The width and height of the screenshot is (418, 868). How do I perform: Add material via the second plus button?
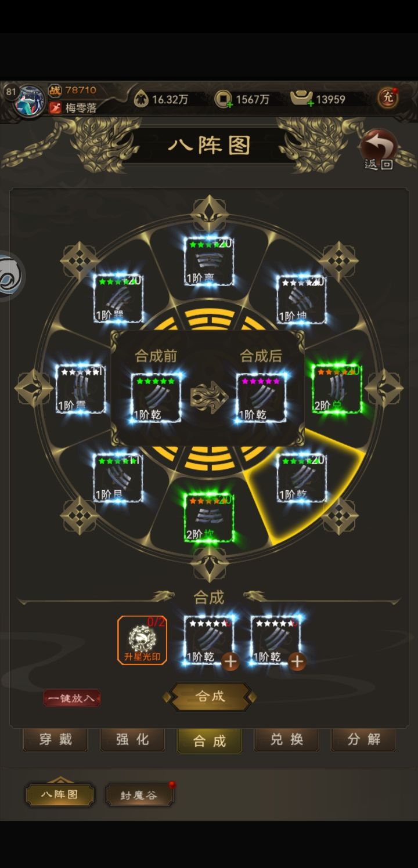click(x=297, y=661)
